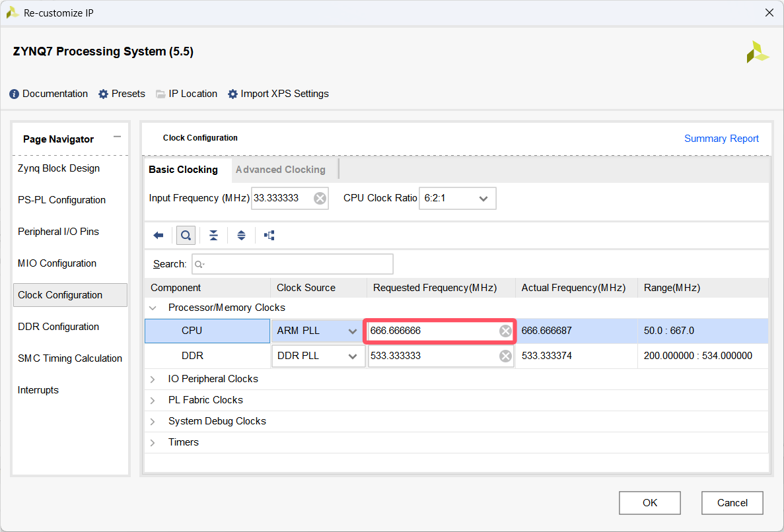Click the Requested Frequency(MHz) column header
The height and width of the screenshot is (532, 784).
pyautogui.click(x=441, y=288)
